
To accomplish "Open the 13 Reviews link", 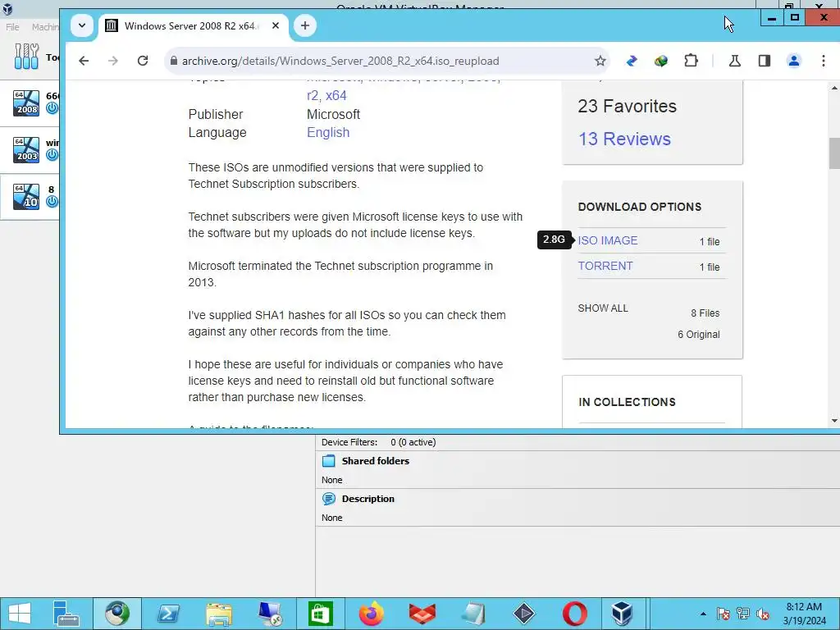I will pos(624,139).
